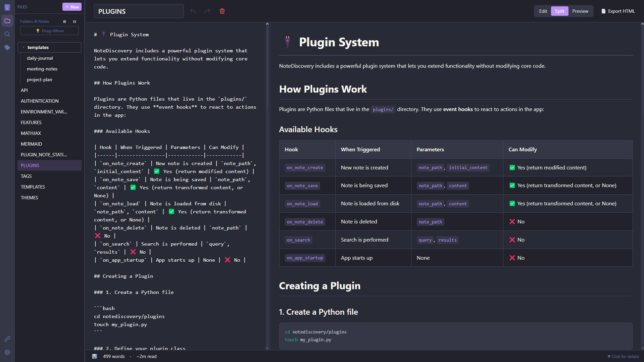Expand all folders grid icon

coord(64,21)
